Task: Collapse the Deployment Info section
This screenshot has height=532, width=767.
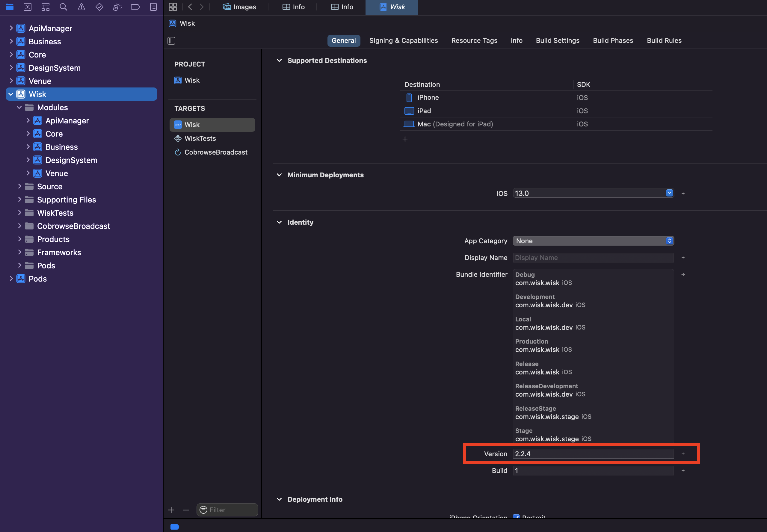Action: coord(279,499)
